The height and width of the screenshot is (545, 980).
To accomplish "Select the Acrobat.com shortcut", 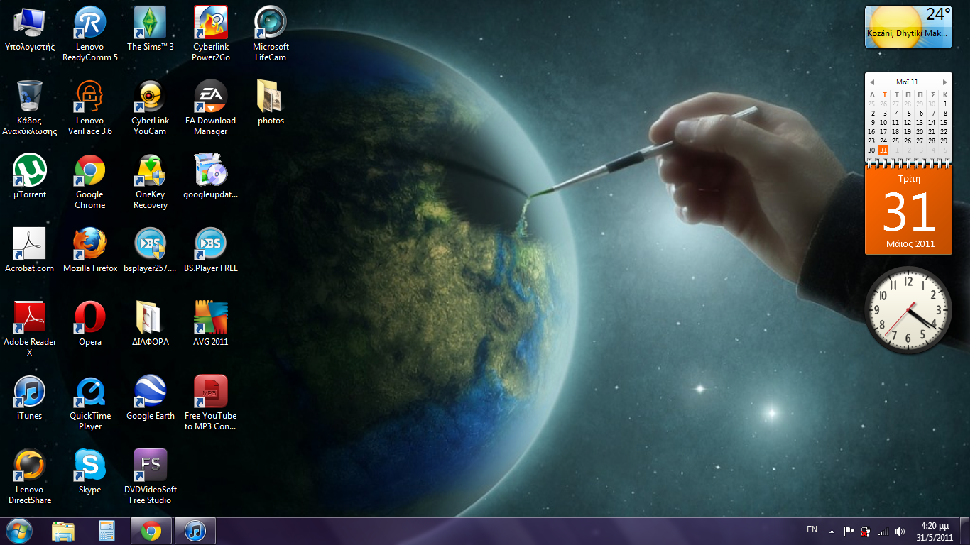I will pyautogui.click(x=30, y=251).
